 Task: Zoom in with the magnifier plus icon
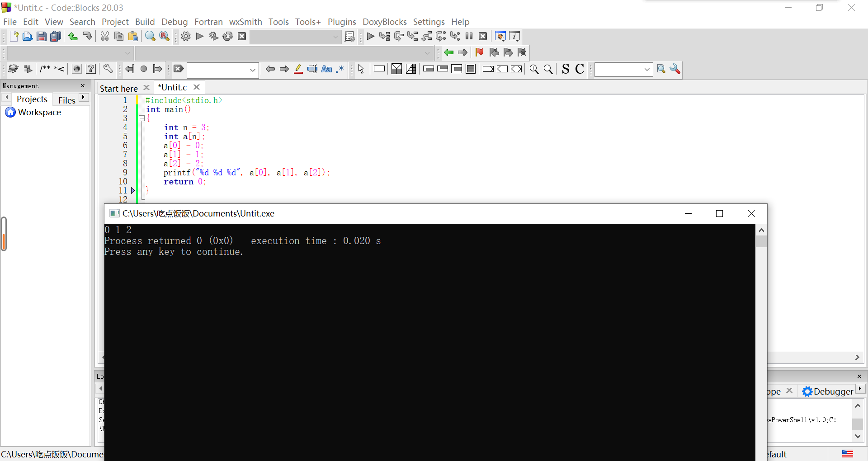click(x=534, y=69)
